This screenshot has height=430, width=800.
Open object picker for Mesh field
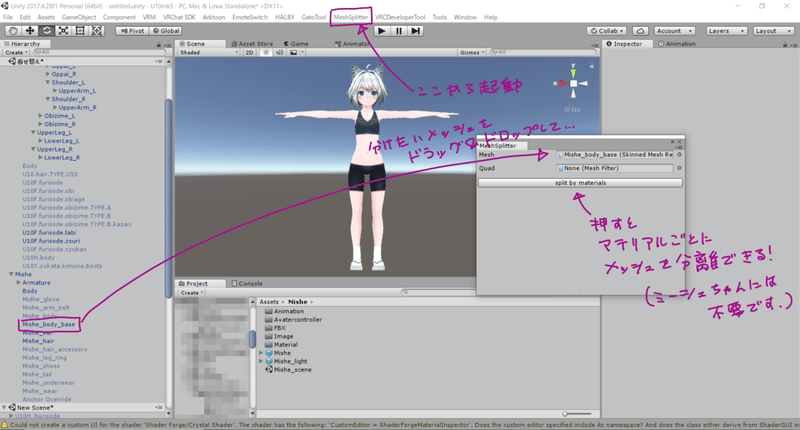point(679,155)
